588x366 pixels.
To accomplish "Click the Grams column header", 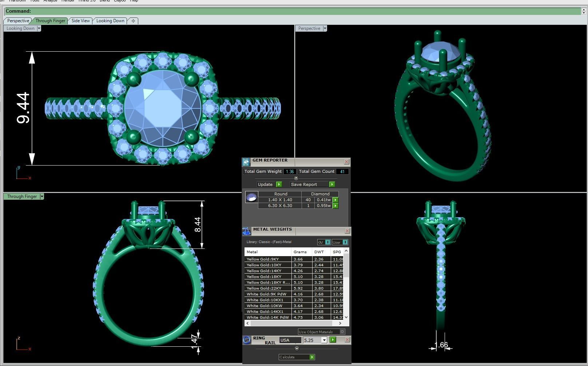I will point(302,252).
